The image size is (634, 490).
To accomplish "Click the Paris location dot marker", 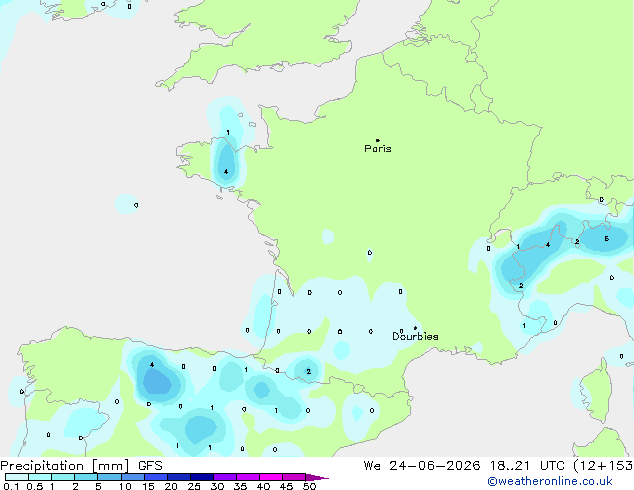I will (378, 140).
